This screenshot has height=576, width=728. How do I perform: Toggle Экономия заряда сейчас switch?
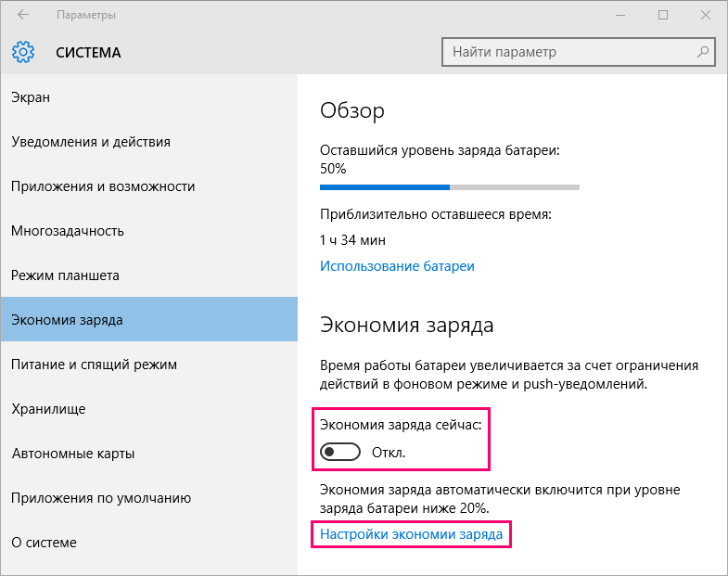(x=340, y=452)
